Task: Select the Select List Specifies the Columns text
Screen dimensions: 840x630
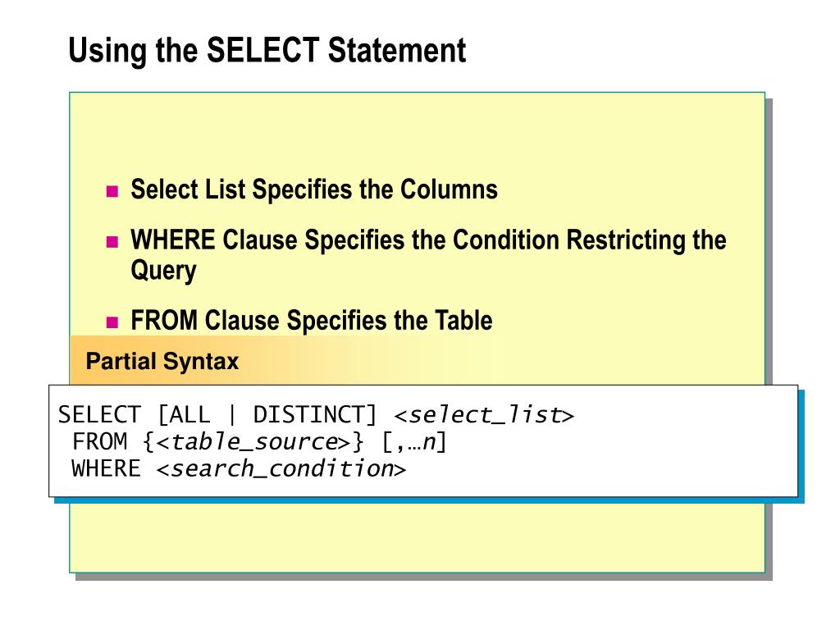Action: 314,189
